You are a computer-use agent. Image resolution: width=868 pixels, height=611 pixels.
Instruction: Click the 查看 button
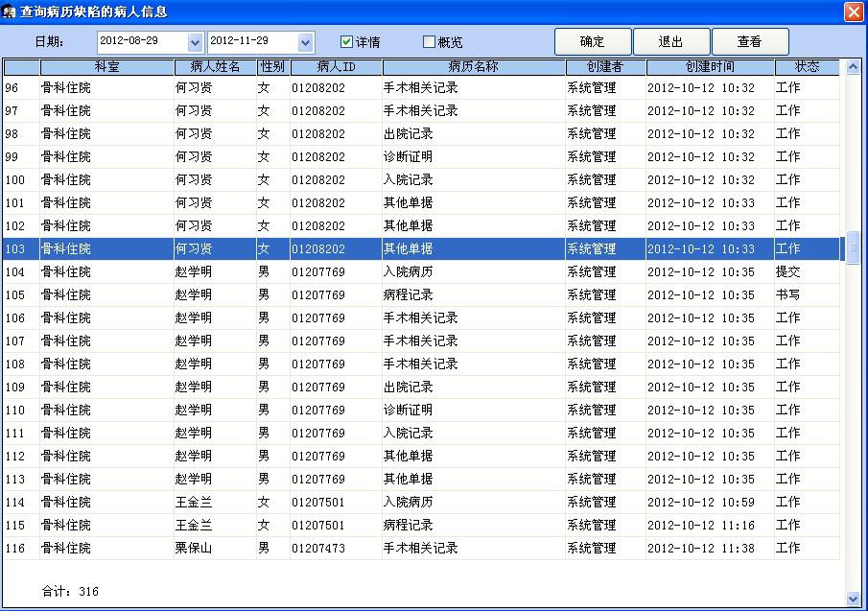click(749, 42)
